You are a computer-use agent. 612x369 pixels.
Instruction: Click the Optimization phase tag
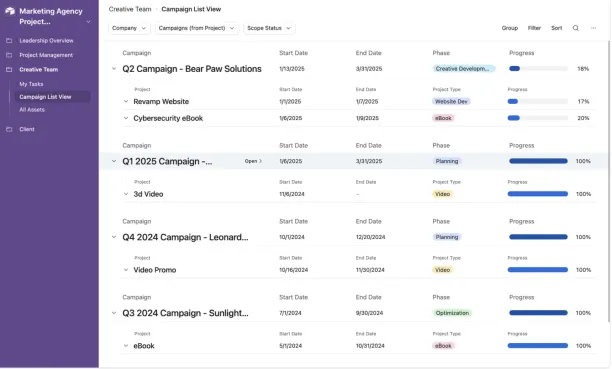[x=452, y=313]
